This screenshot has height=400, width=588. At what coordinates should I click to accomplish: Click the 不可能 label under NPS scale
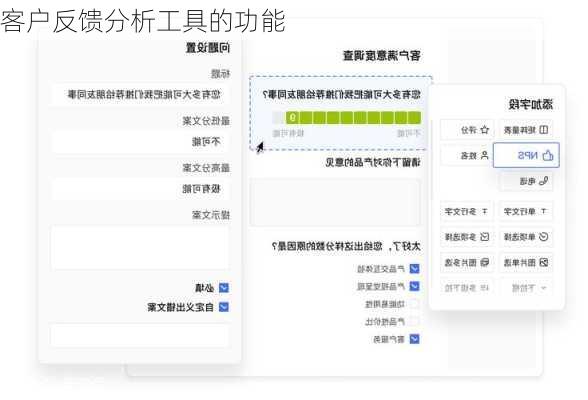[409, 133]
